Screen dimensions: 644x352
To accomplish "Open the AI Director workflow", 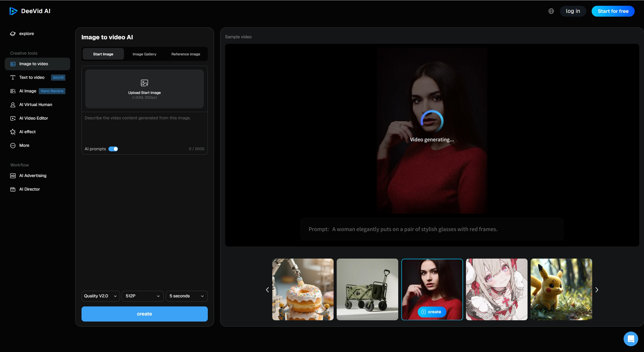I will pos(29,189).
